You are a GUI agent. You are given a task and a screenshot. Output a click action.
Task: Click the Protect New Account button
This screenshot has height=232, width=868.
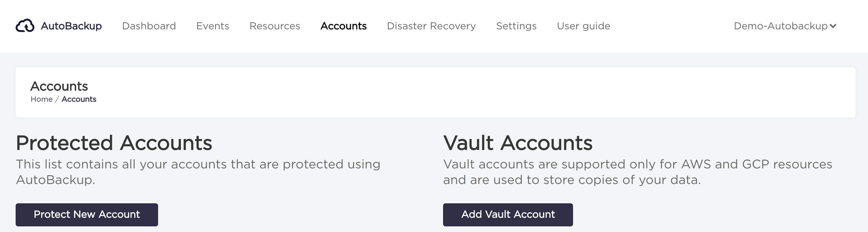(x=87, y=215)
